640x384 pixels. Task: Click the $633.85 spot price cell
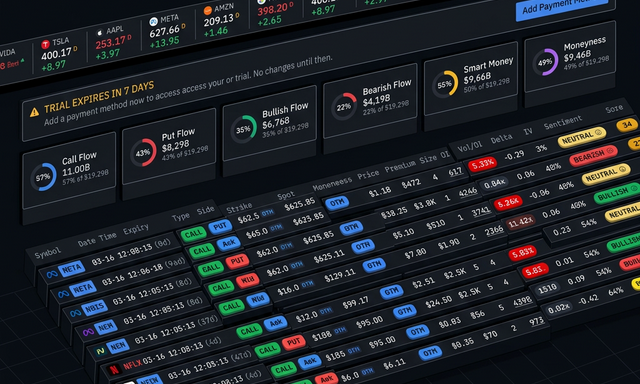pos(308,220)
